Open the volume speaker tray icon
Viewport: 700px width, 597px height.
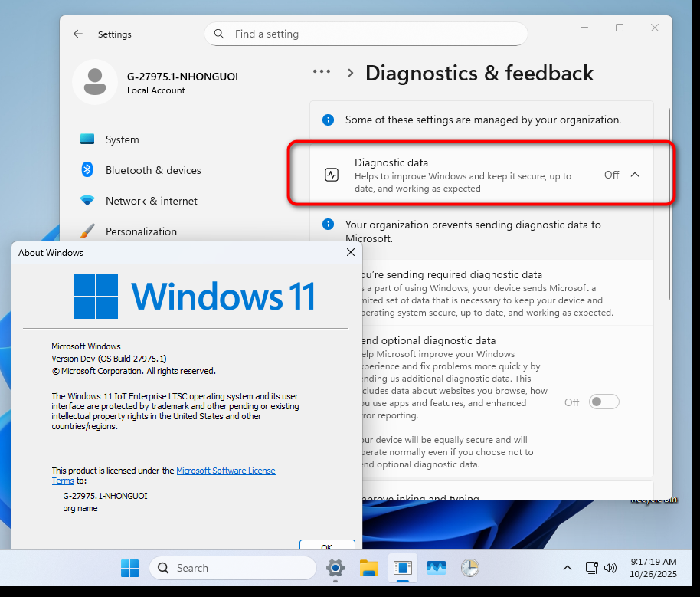610,568
